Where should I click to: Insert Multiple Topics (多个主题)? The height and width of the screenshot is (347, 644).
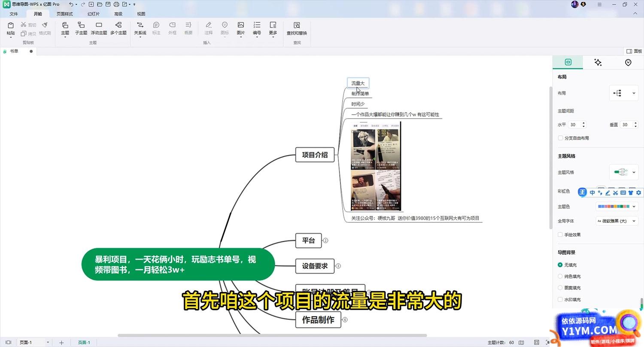tap(118, 28)
